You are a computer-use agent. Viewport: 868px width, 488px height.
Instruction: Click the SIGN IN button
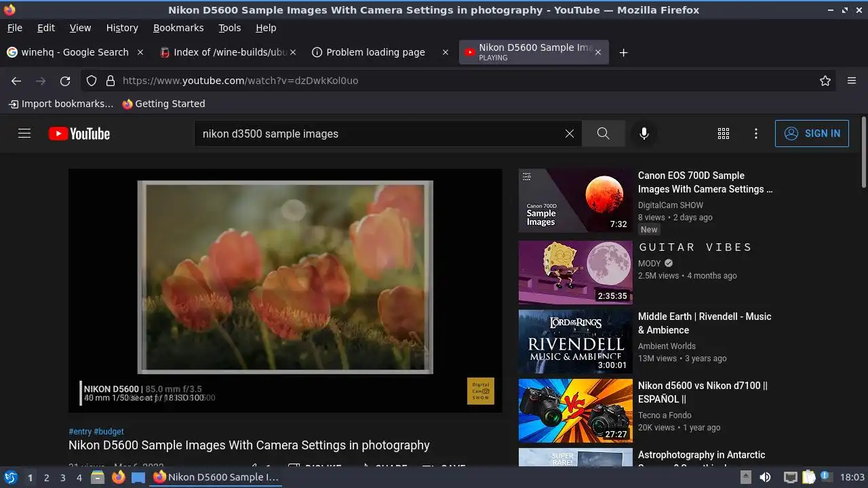812,134
